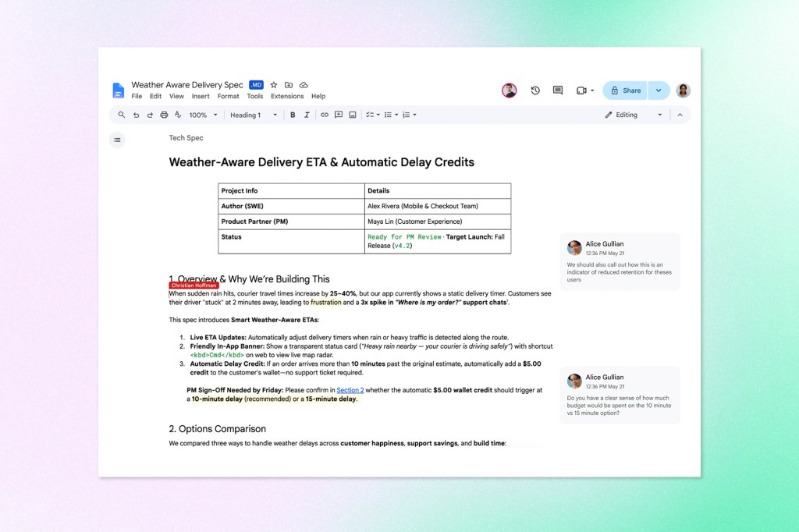Collapse the toolbar with the chevron
This screenshot has height=532, width=799.
click(x=680, y=115)
